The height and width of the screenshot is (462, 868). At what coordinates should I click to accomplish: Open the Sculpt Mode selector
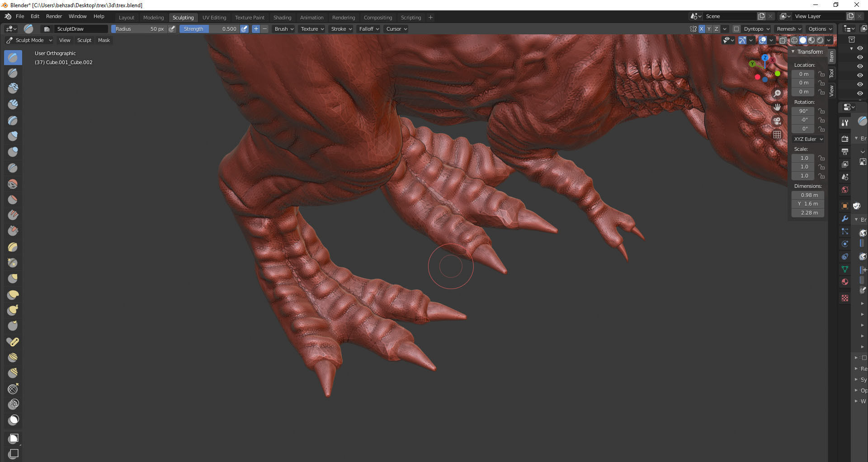coord(29,40)
